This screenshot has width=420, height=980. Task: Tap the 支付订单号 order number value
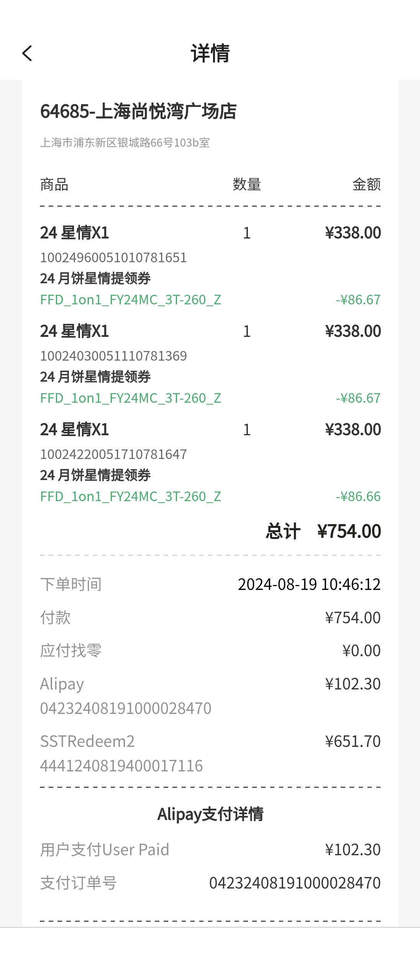pos(295,883)
